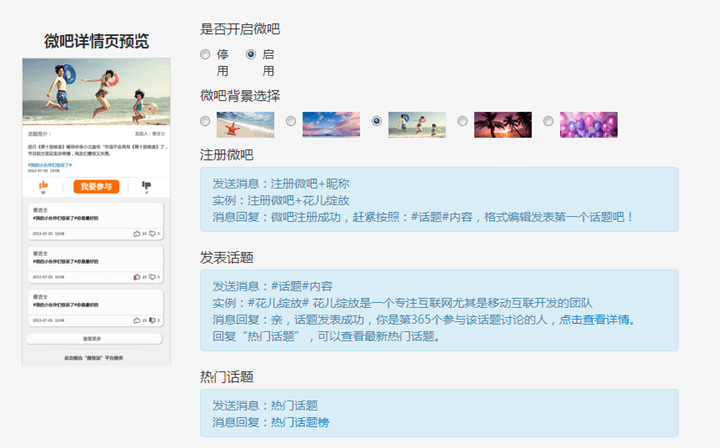Screen dimensions: 720x448
Task: Click the 发表话题 heading
Action: tap(226, 258)
